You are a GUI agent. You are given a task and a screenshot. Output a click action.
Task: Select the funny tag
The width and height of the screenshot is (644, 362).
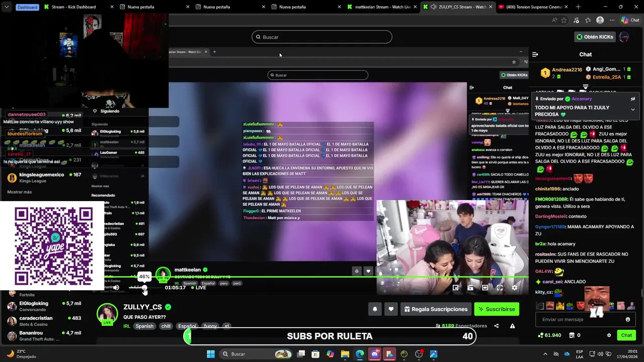pos(210,326)
